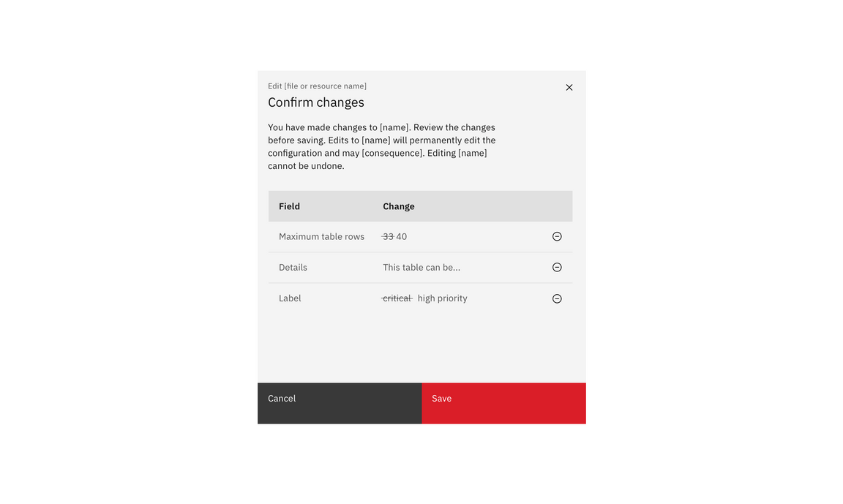Viewport: 843px width, 504px height.
Task: Select the Change column header
Action: click(x=398, y=206)
